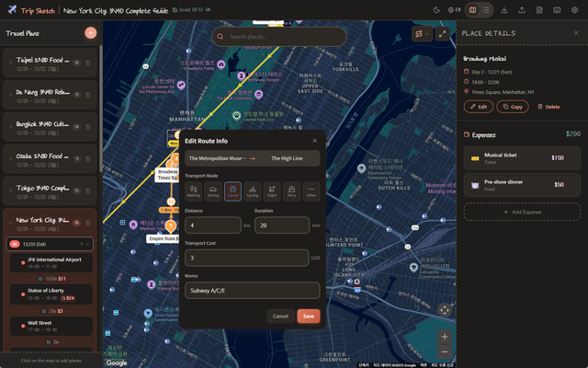Image resolution: width=588 pixels, height=368 pixels.
Task: Toggle dark mode moon icon
Action: (x=437, y=10)
